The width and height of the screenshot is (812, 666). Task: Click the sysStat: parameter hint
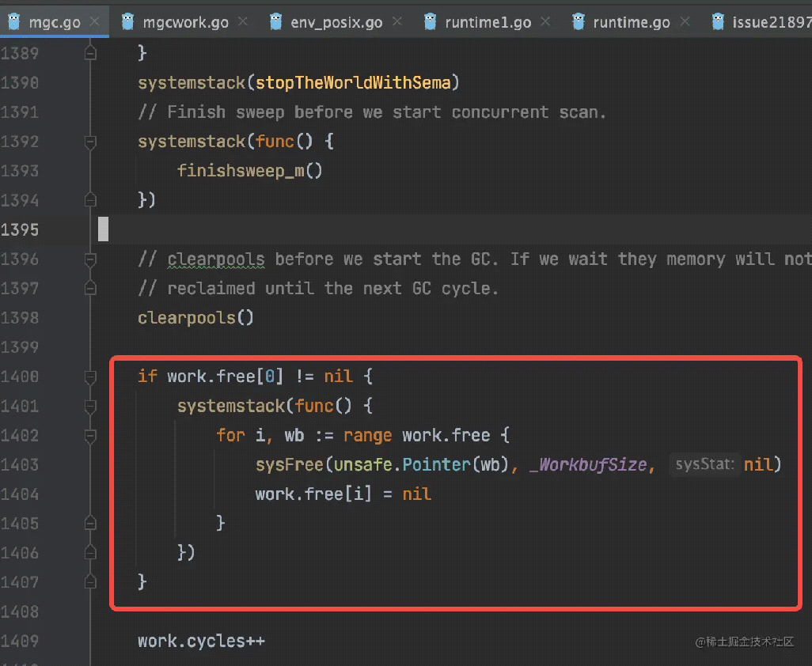[705, 464]
